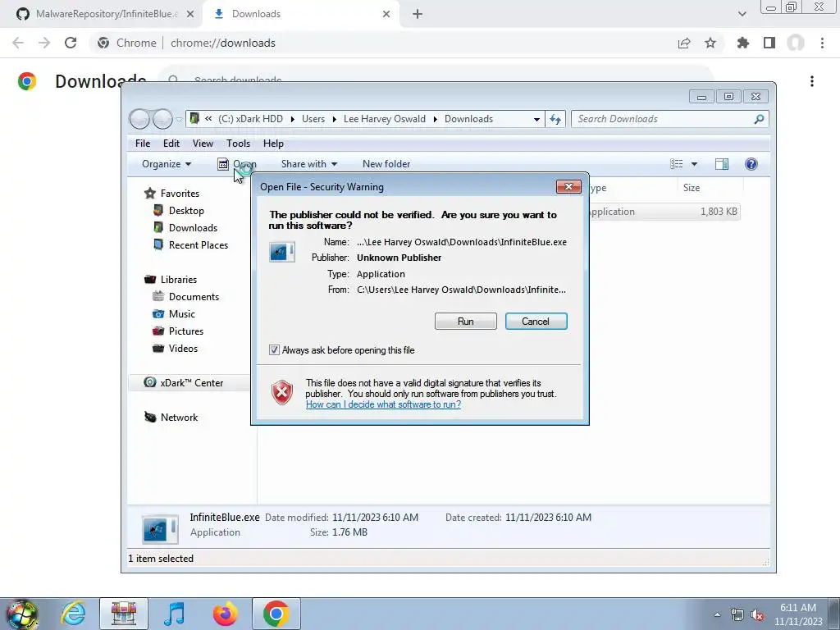Image resolution: width=840 pixels, height=630 pixels.
Task: Open Music library
Action: pos(181,314)
